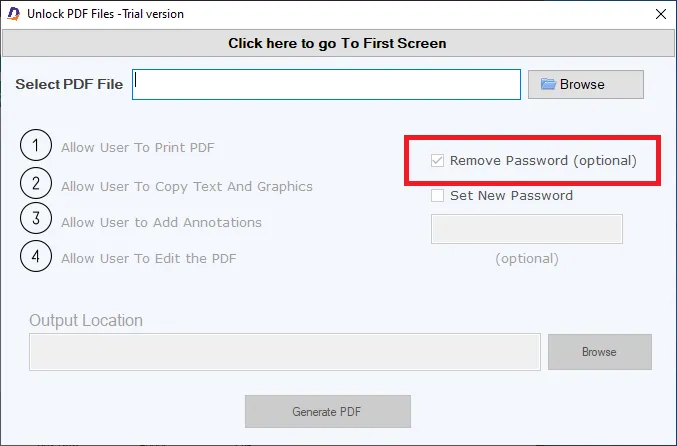Viewport: 677px width, 446px height.
Task: Click the new password text field
Action: [x=527, y=229]
